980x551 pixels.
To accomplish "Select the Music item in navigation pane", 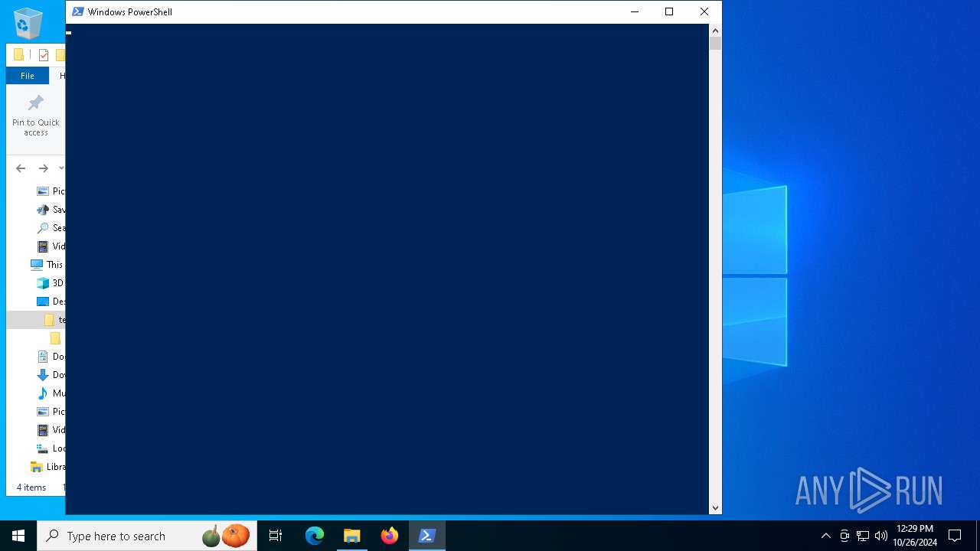I will pyautogui.click(x=51, y=393).
